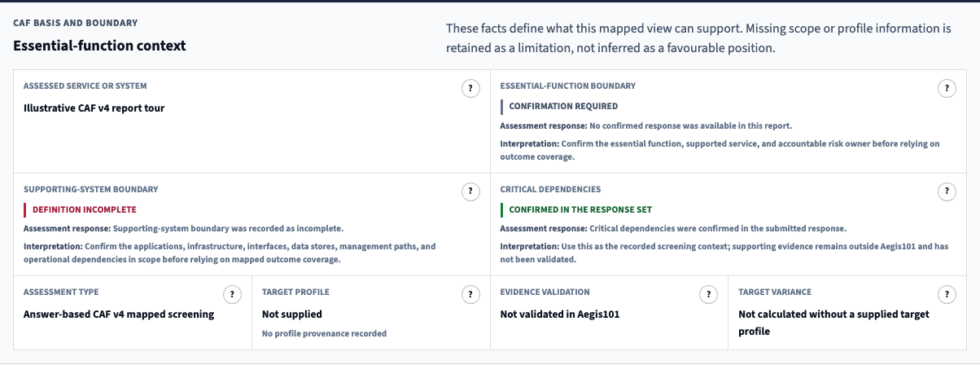The height and width of the screenshot is (365, 980).
Task: Click 'Supporting-system boundary was recorded as incomplete' text
Action: coord(228,228)
